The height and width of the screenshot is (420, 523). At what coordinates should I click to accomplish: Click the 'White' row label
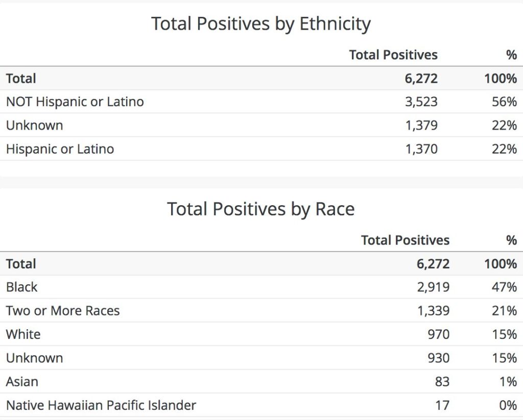[23, 334]
